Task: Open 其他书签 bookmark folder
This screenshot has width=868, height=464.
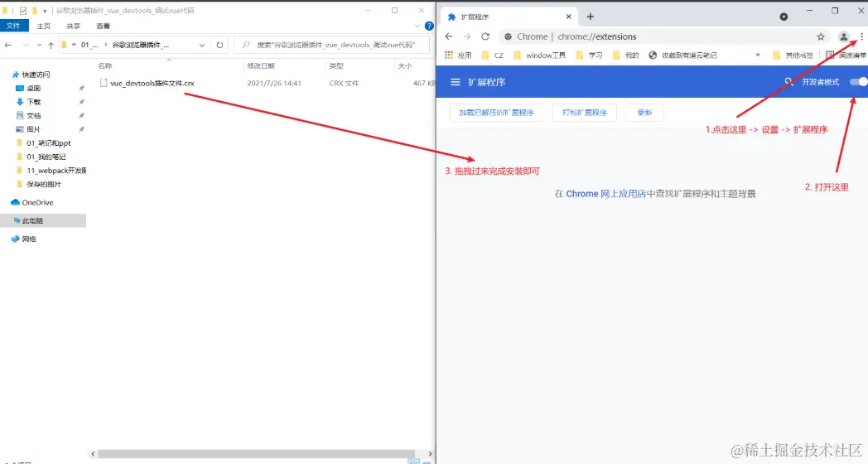Action: click(793, 55)
